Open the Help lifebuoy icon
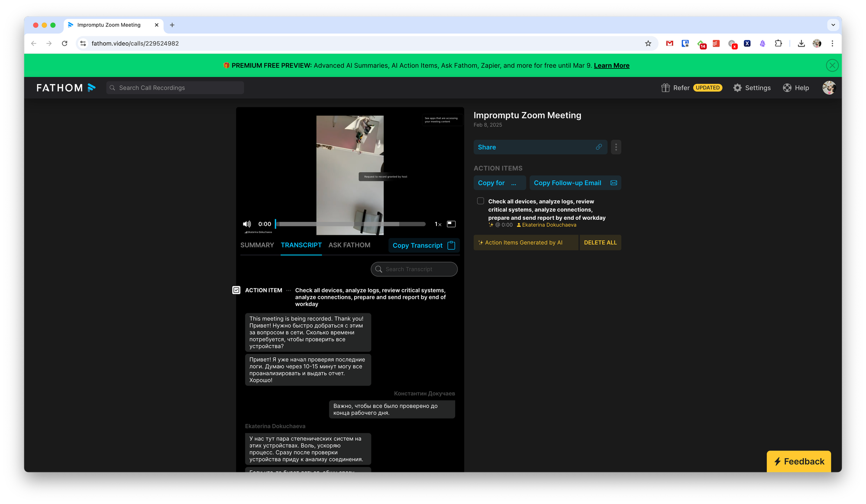Image resolution: width=866 pixels, height=504 pixels. pos(787,88)
